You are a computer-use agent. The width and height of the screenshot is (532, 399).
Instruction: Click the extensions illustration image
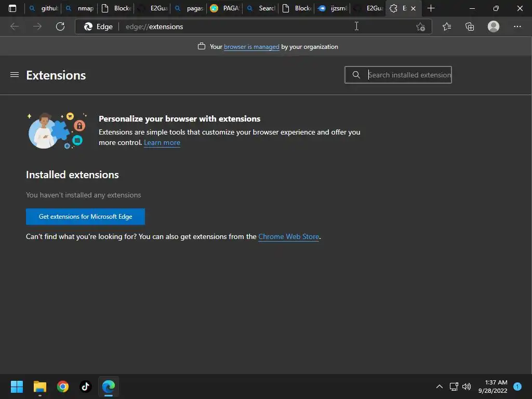pyautogui.click(x=57, y=130)
